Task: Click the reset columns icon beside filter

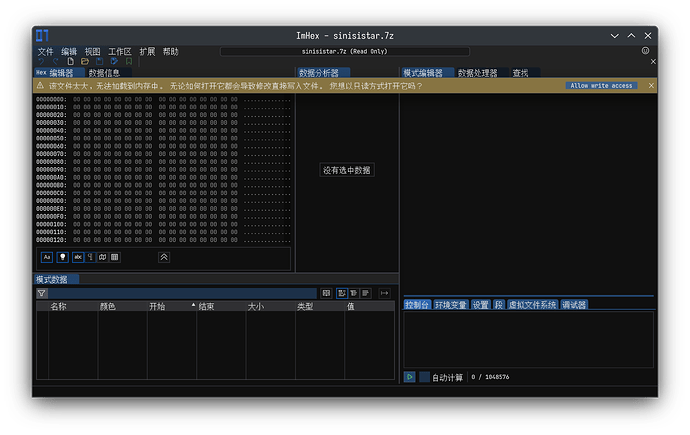Action: [x=326, y=293]
